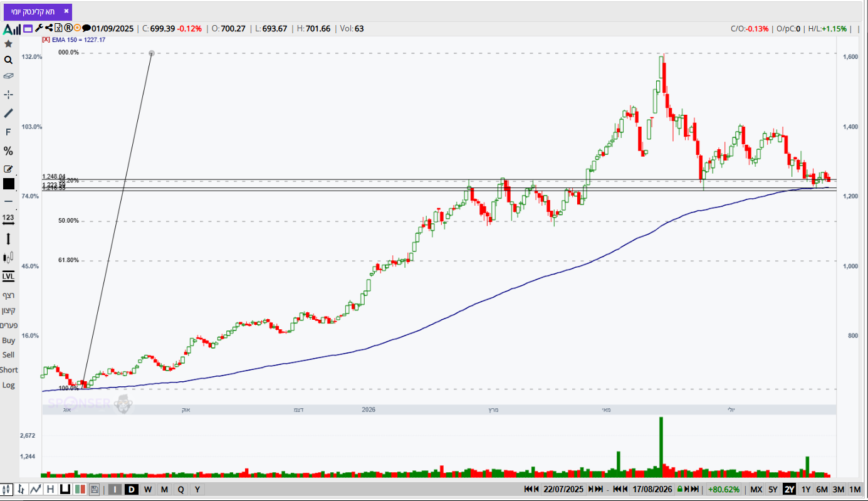Click the EMA 150 = 1227.17 label
The height and width of the screenshot is (501, 868).
(78, 40)
